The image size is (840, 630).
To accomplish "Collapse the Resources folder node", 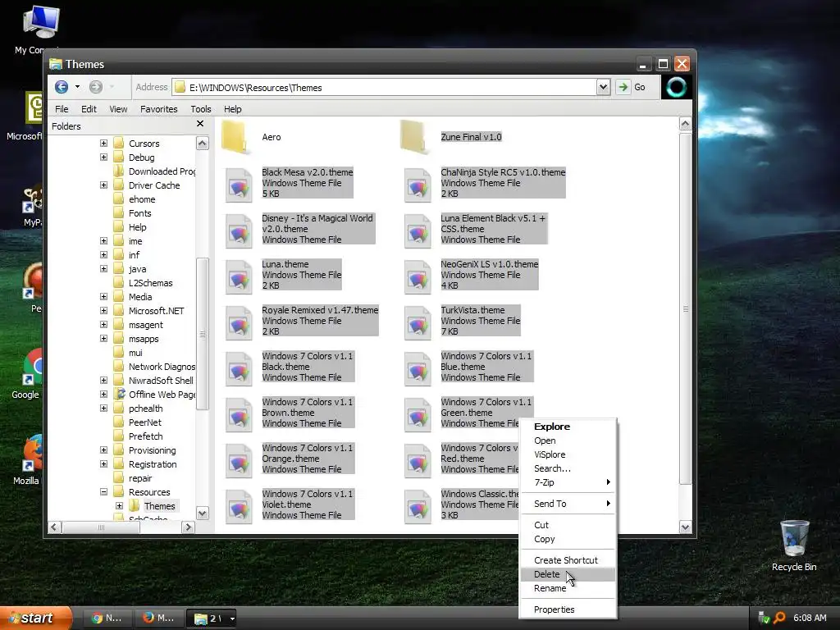I will tap(103, 491).
